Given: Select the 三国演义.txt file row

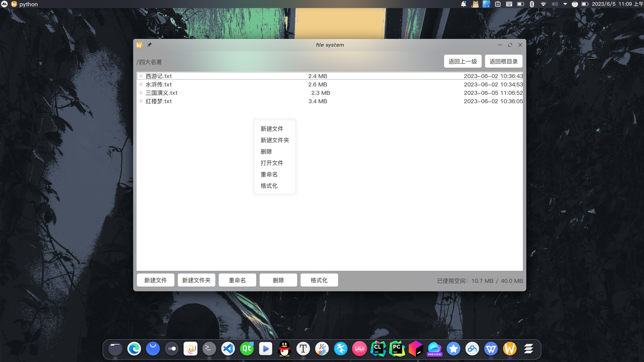Looking at the screenshot, I should [330, 93].
